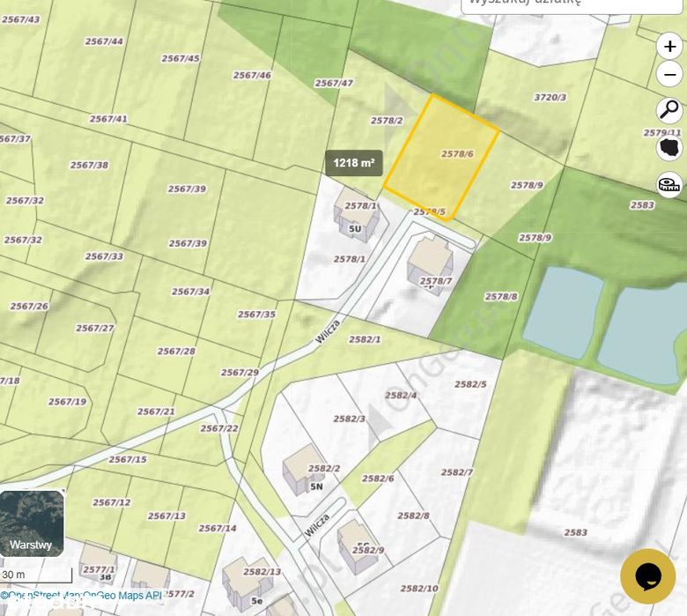The height and width of the screenshot is (616, 687).
Task: Zoom out with the minus button
Action: tap(669, 75)
